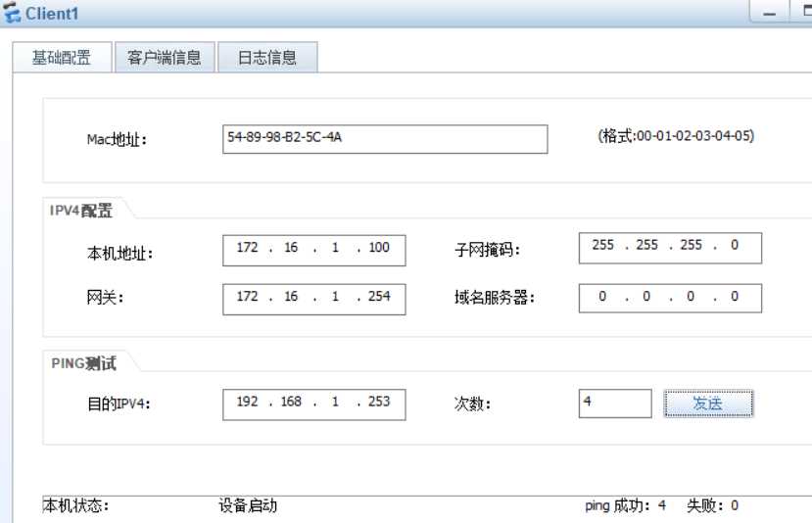812x523 pixels.
Task: Click the 失败: 0 status text
Action: [712, 505]
